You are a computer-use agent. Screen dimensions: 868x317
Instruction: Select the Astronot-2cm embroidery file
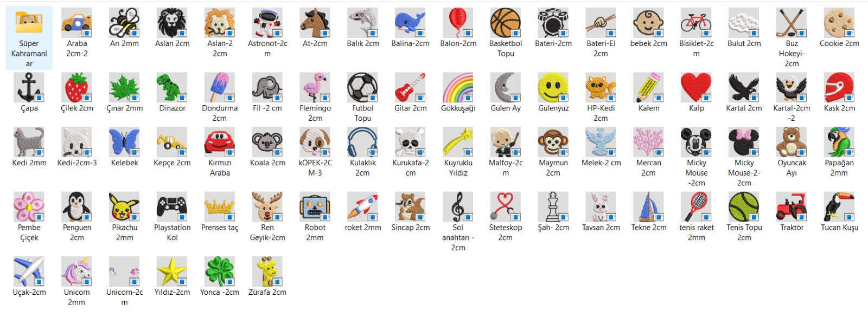(x=267, y=23)
